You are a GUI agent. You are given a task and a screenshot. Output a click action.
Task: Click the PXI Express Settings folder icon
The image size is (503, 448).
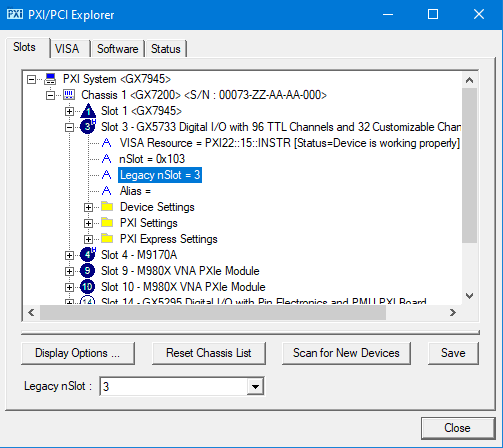[x=107, y=238]
